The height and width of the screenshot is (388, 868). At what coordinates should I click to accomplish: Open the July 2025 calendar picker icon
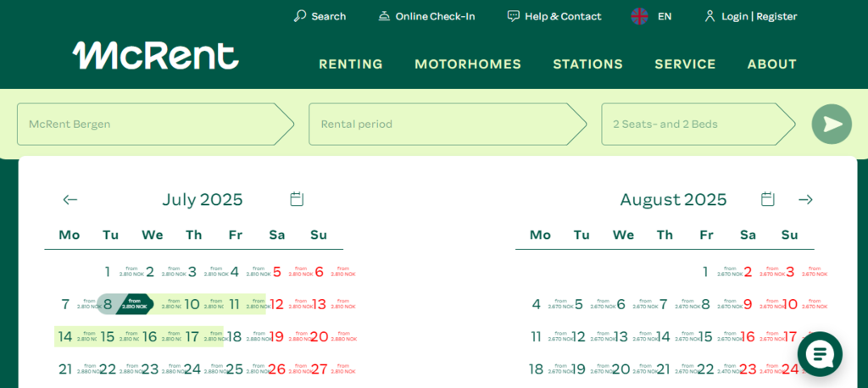297,199
